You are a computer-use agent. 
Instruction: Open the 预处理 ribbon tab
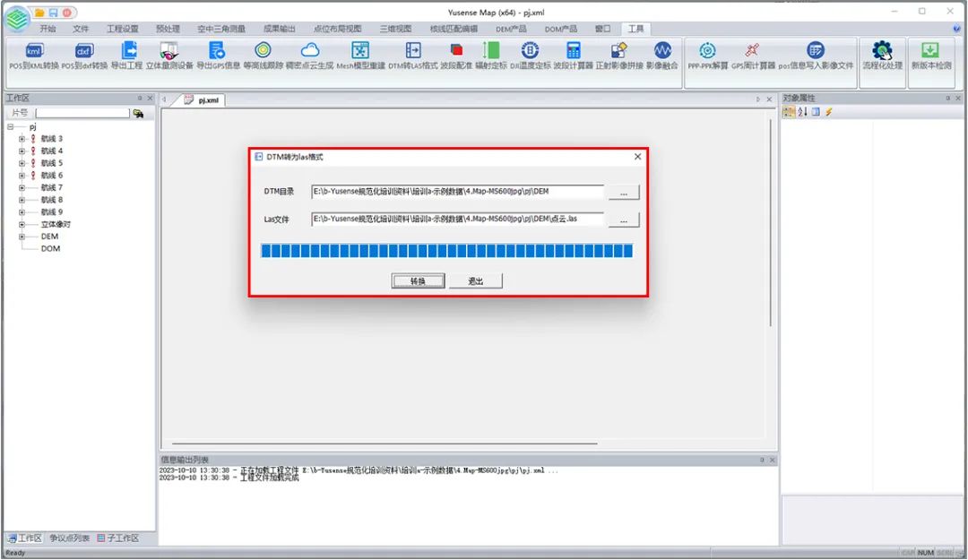pos(168,29)
